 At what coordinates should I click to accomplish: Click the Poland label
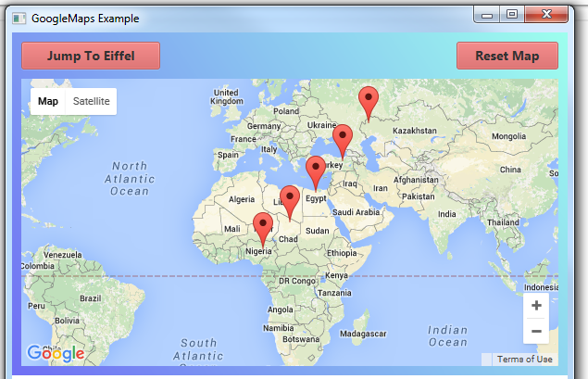click(286, 111)
